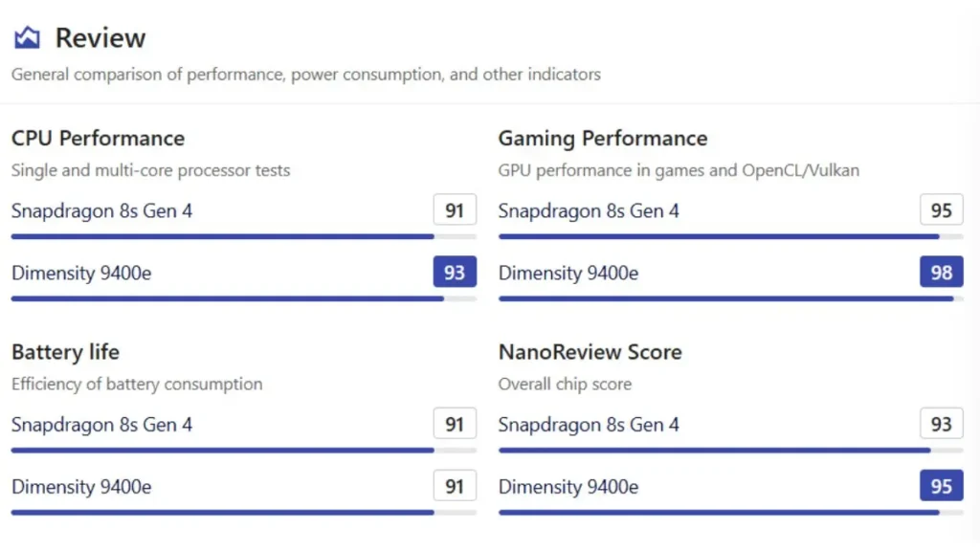Click the Gaming score badge showing 95

[942, 210]
